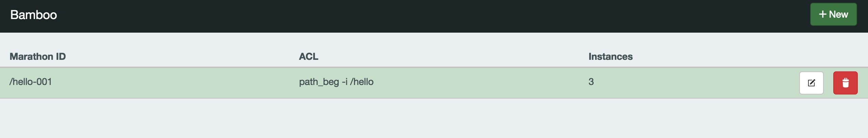Click the white edit button in hello row
Screen dimensions: 868x138
(811, 83)
